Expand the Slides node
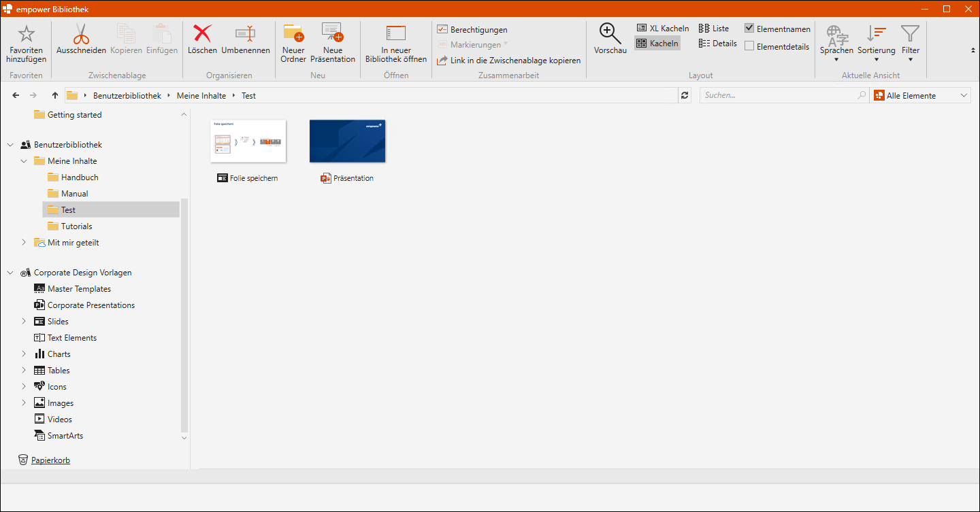Viewport: 980px width, 512px height. 24,322
